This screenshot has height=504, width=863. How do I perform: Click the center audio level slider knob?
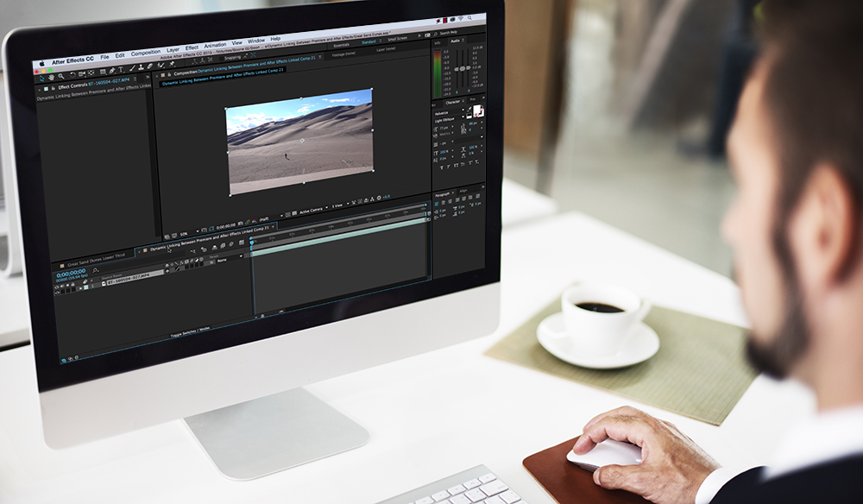(x=463, y=68)
